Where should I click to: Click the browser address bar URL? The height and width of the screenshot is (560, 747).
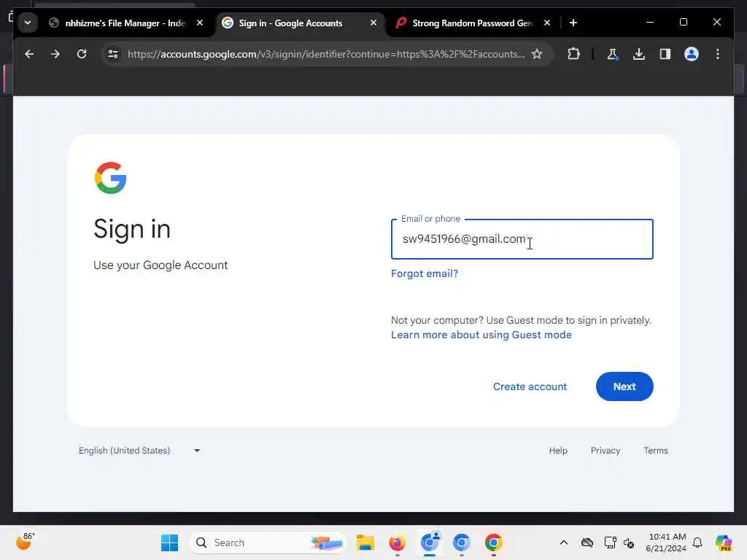(x=326, y=54)
